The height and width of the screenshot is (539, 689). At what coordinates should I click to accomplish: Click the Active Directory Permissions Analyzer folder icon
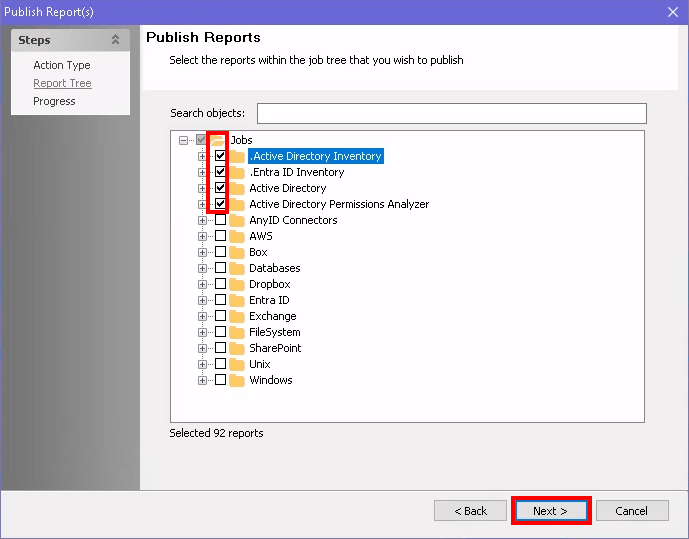(237, 204)
